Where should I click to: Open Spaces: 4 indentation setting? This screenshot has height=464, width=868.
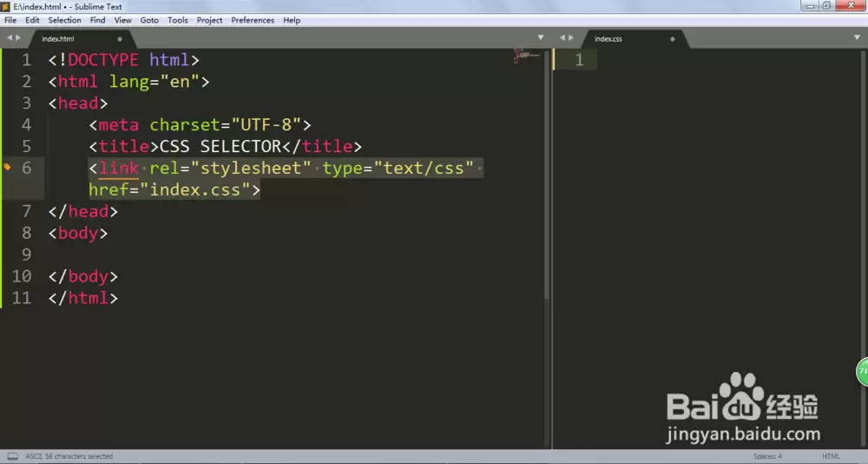[767, 456]
